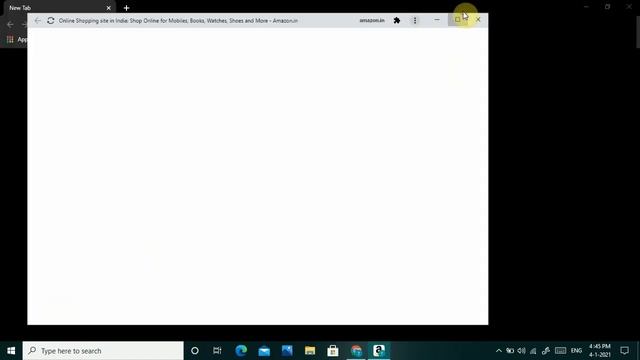The height and width of the screenshot is (360, 640).
Task: Open the Apps bookmarks shortcut
Action: tap(16, 40)
